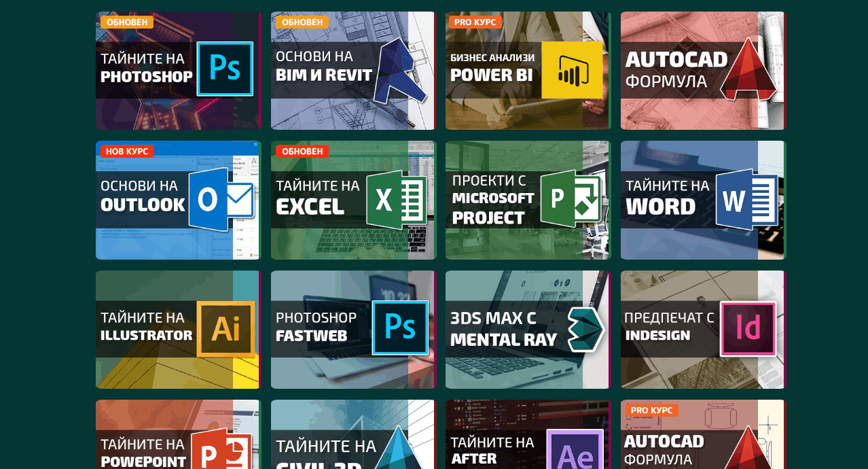Open the "Бизнес анализи Power BI" title
The height and width of the screenshot is (469, 868).
[x=492, y=67]
